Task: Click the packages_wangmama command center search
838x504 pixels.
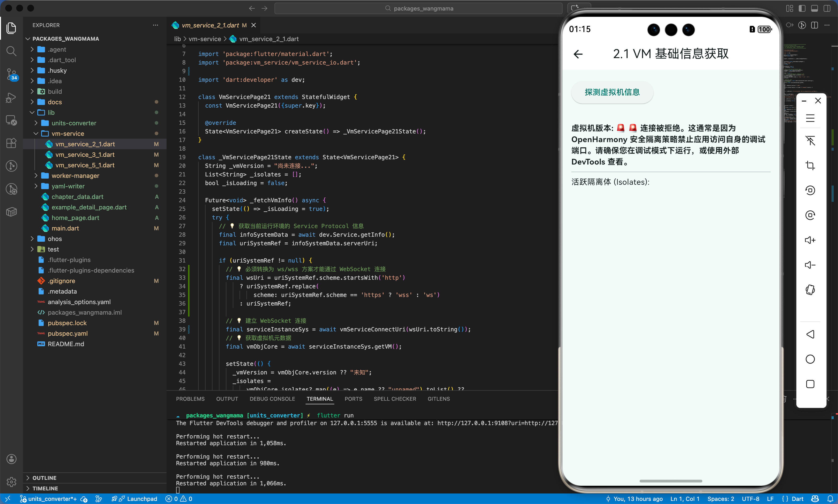Action: coord(419,9)
